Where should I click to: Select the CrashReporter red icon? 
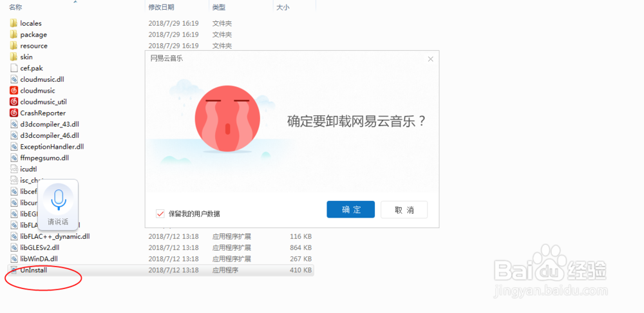click(14, 113)
